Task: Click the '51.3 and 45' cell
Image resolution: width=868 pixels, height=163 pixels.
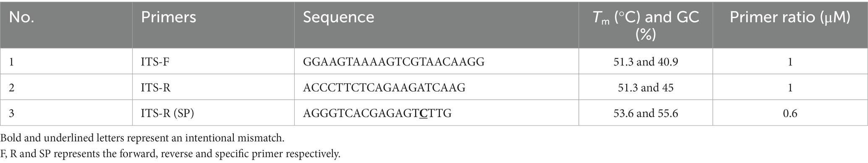Action: point(646,87)
